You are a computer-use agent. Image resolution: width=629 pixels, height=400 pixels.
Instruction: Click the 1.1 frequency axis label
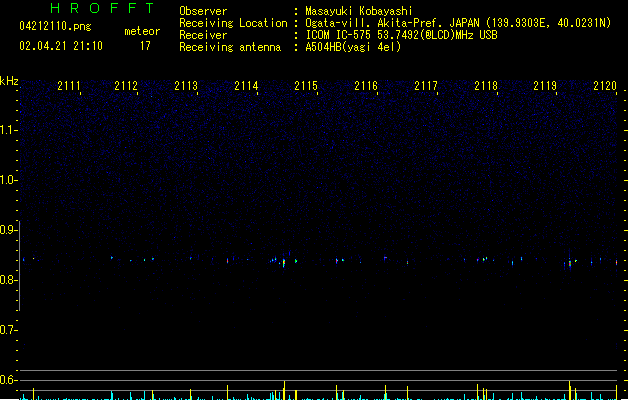click(8, 130)
